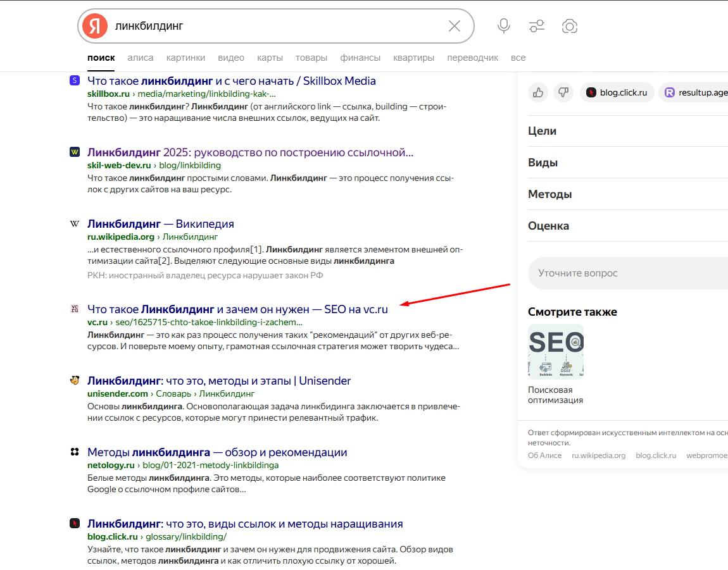The width and height of the screenshot is (728, 570).
Task: Open Поисковая оптимизация related topic
Action: pos(555,395)
